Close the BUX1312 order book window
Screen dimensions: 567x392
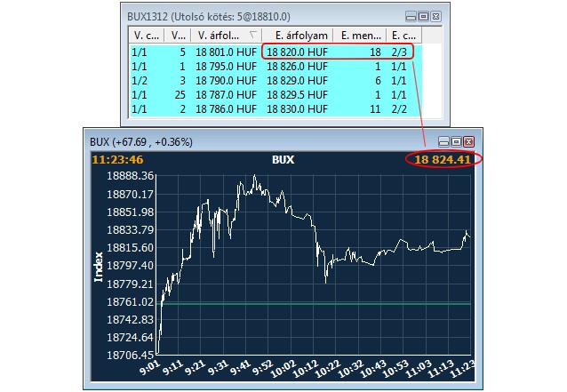(x=435, y=17)
